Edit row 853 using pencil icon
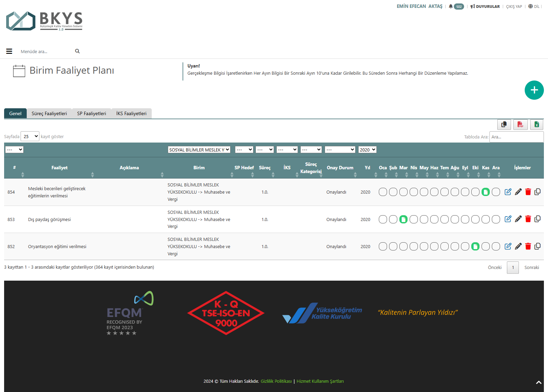This screenshot has width=548, height=392. point(518,219)
